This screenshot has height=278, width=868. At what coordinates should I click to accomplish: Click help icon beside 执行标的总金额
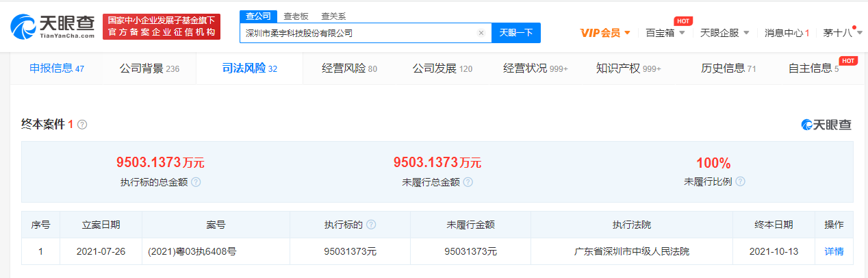pos(196,182)
